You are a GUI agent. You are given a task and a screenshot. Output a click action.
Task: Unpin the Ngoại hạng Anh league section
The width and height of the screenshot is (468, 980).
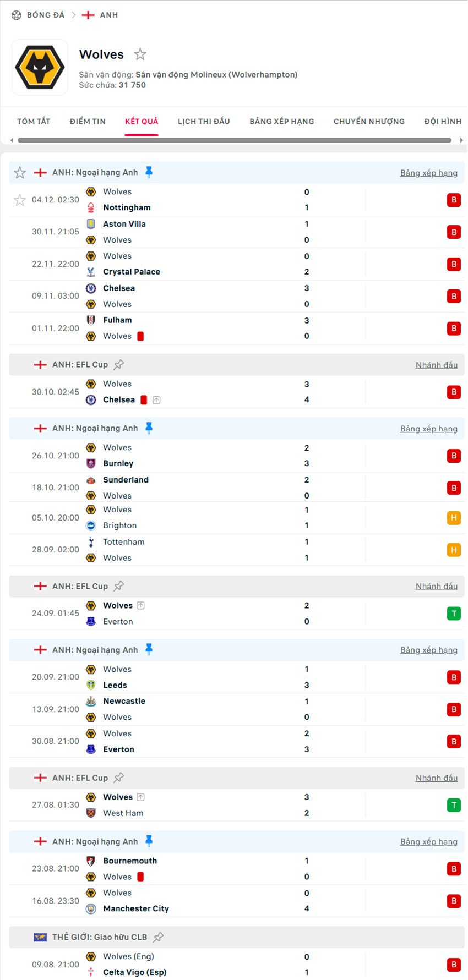click(148, 172)
